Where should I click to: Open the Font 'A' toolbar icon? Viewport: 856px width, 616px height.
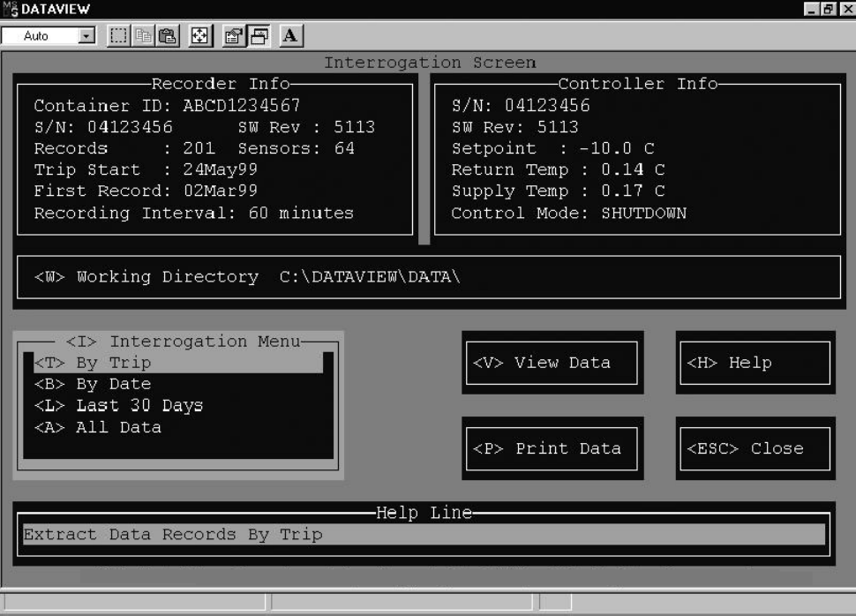(x=291, y=36)
